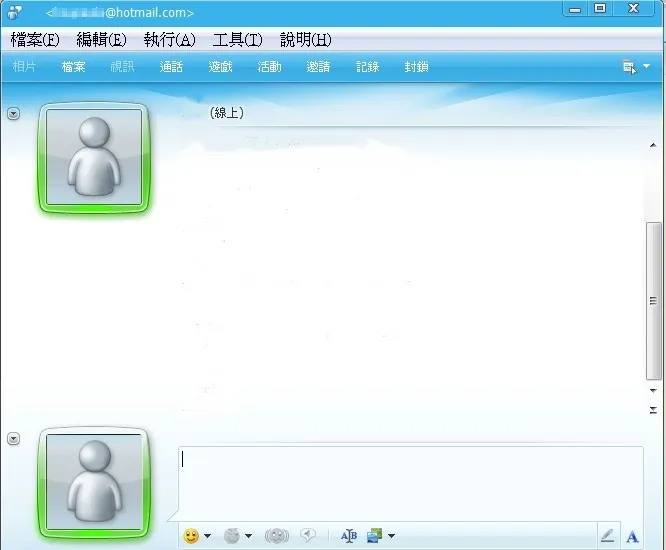
Task: Open the wink dropdown arrow
Action: 248,536
